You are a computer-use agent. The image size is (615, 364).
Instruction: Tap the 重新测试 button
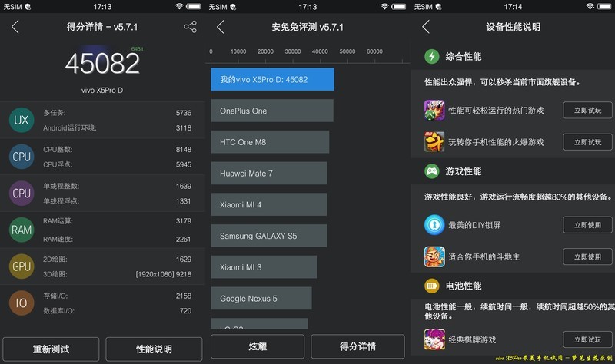coord(51,349)
